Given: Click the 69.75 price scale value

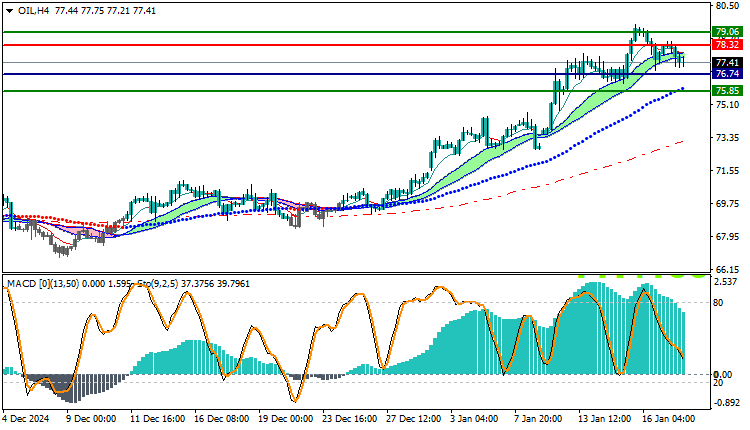Looking at the screenshot, I should point(728,204).
